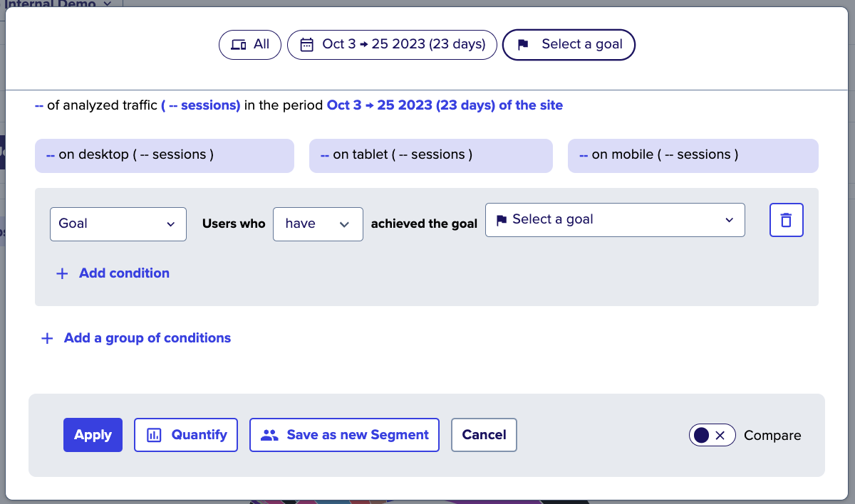
Task: Enable the Compare toggle
Action: pyautogui.click(x=712, y=435)
